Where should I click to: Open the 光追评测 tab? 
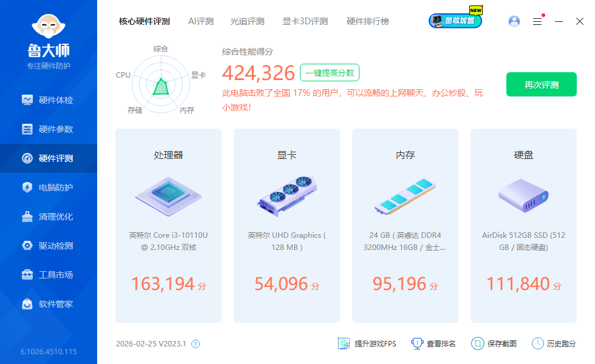tap(248, 21)
